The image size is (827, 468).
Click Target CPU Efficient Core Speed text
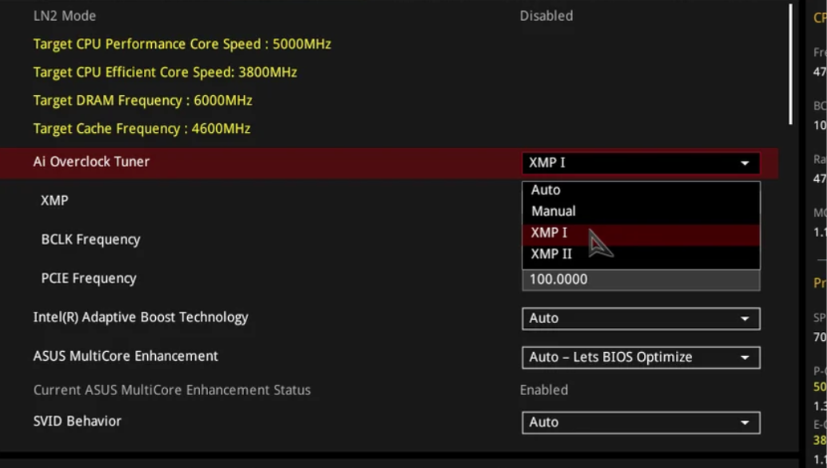coord(165,72)
